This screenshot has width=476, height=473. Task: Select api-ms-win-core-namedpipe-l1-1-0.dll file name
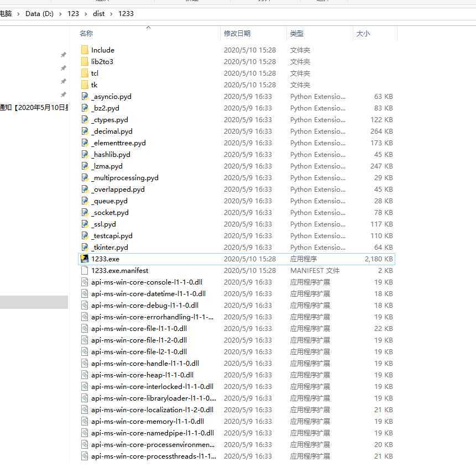(153, 433)
